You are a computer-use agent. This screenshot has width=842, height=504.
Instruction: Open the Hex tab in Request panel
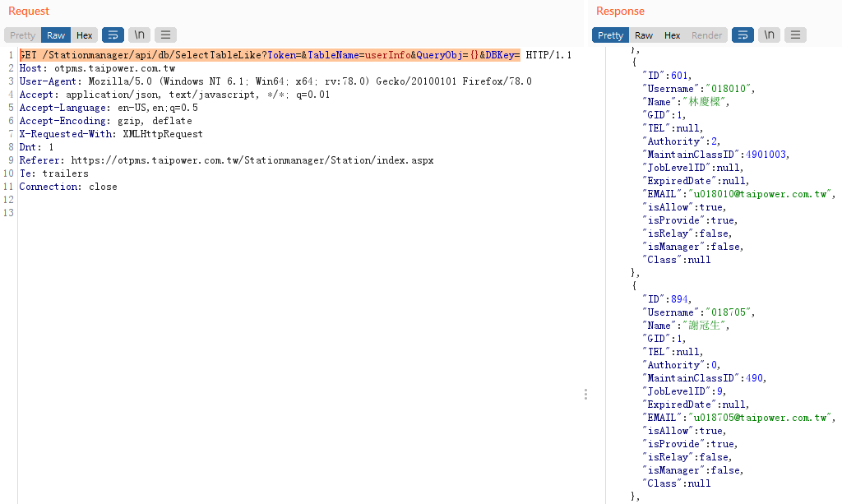click(x=85, y=35)
